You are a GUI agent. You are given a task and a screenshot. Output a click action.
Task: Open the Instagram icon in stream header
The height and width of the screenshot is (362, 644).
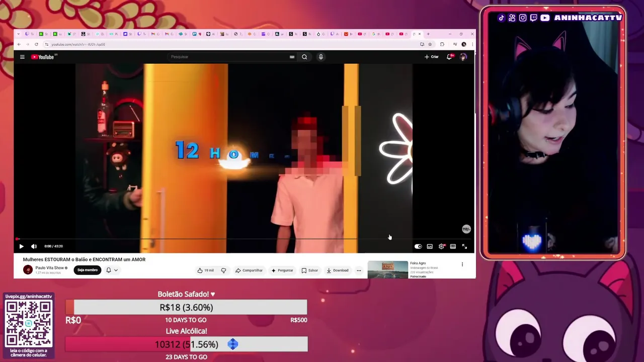tap(523, 18)
